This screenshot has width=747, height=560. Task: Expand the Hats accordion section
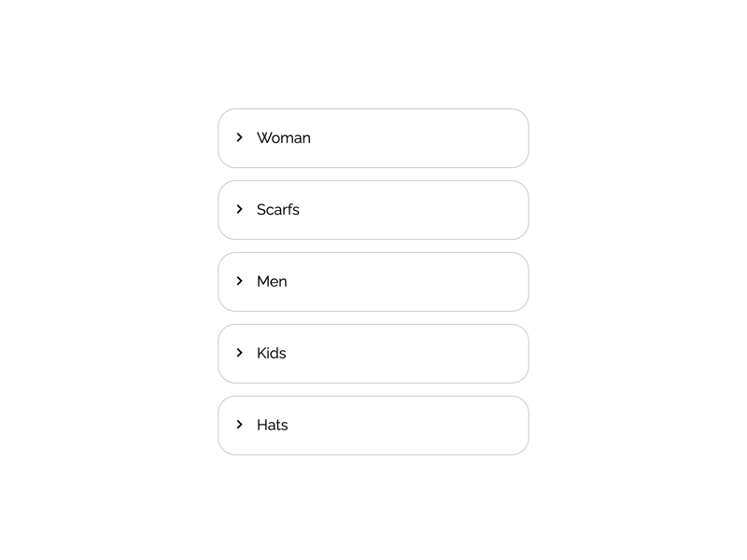pyautogui.click(x=373, y=426)
